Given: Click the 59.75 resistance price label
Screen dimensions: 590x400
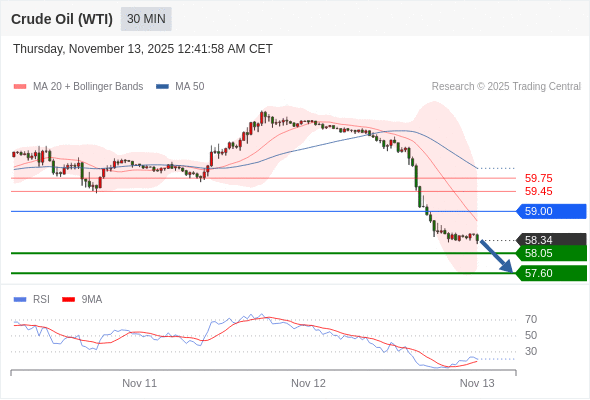Looking at the screenshot, I should click(x=538, y=178).
